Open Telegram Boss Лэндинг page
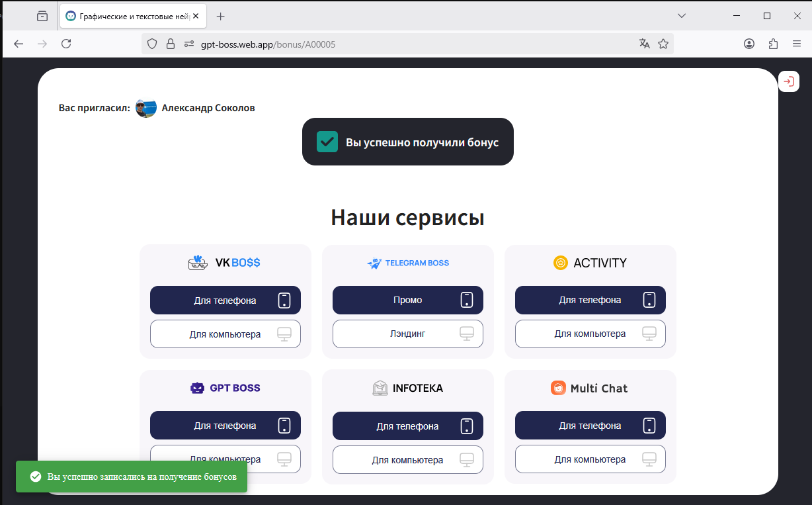The width and height of the screenshot is (812, 505). (x=408, y=334)
